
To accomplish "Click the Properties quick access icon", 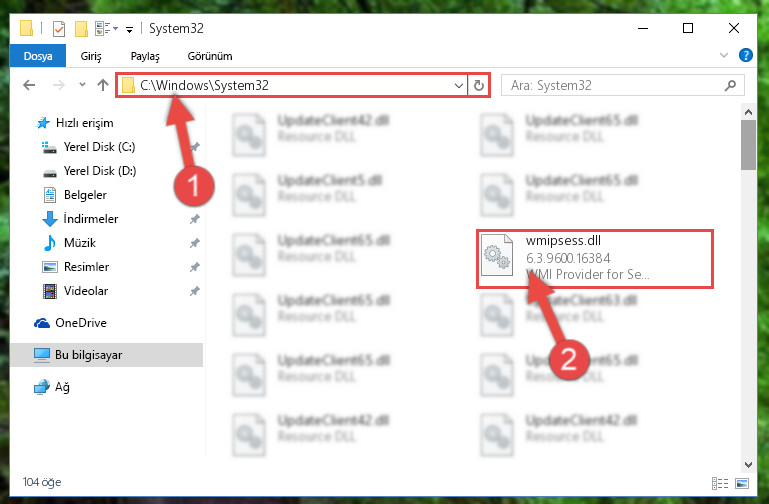I will [58, 29].
